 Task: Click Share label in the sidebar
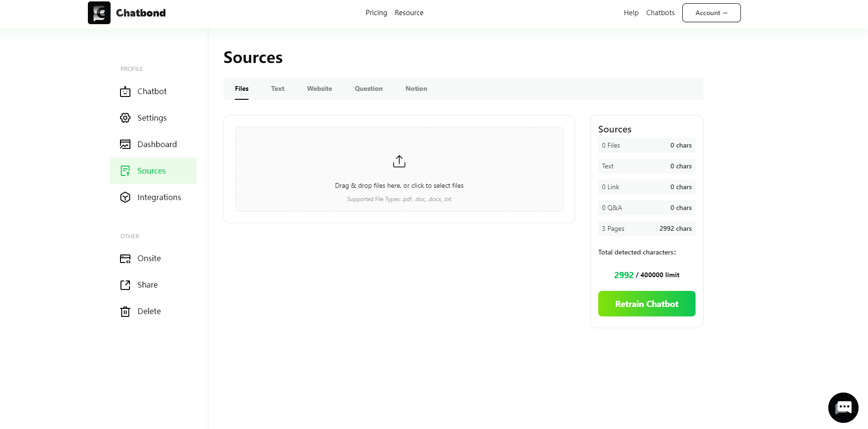[x=147, y=285]
